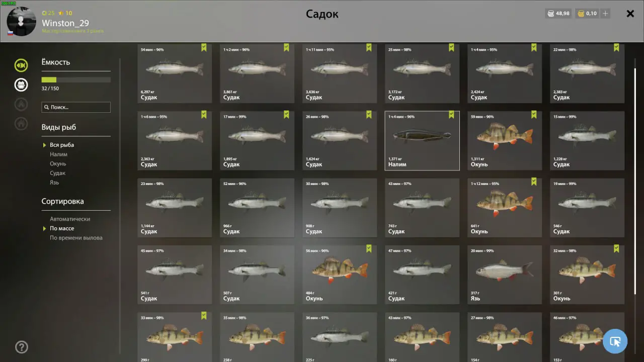Filter fish list by Налим

[58, 154]
